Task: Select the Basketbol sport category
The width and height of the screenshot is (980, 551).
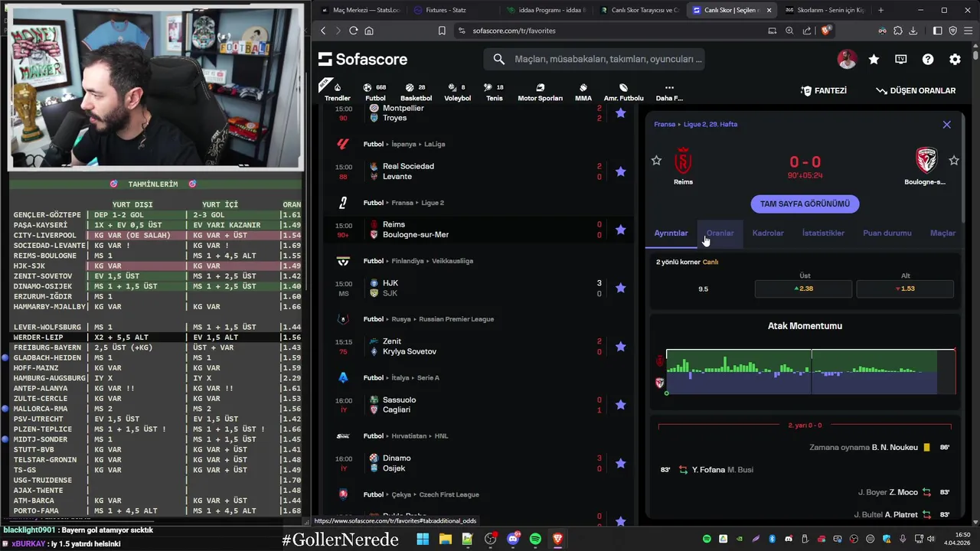Action: click(x=416, y=92)
